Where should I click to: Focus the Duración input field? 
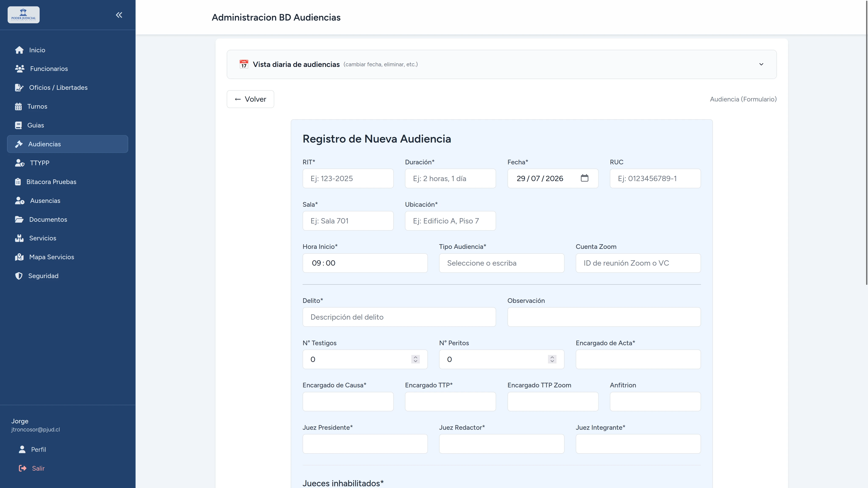point(450,179)
